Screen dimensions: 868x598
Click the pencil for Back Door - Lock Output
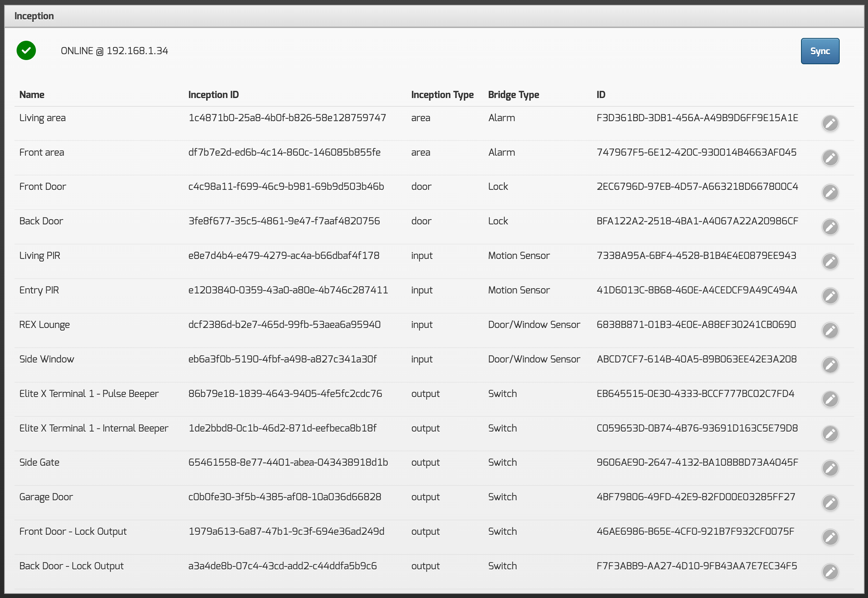coord(830,571)
